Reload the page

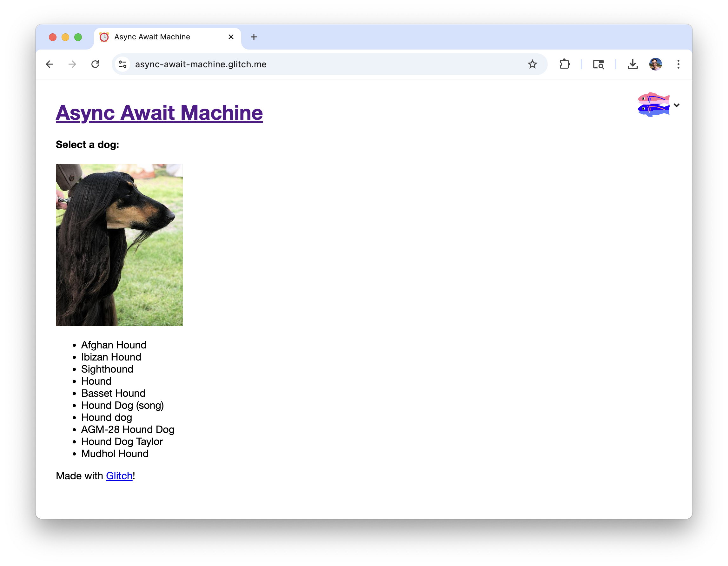pos(95,64)
